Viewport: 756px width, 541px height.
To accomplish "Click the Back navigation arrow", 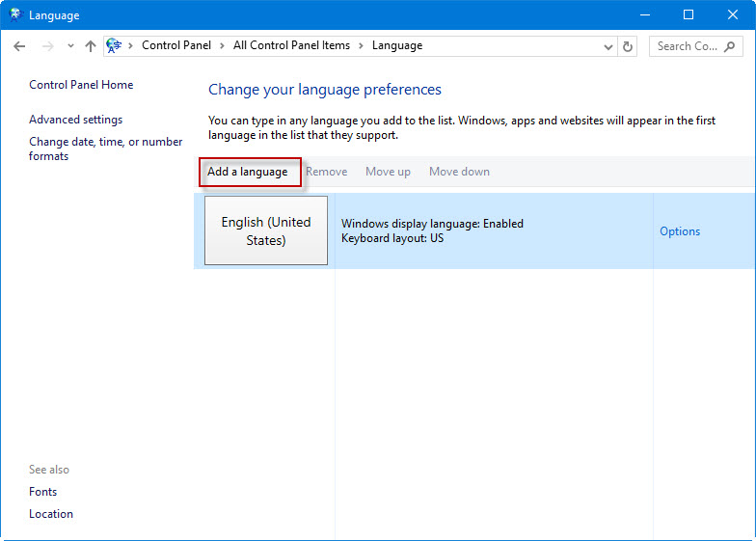I will coord(19,46).
